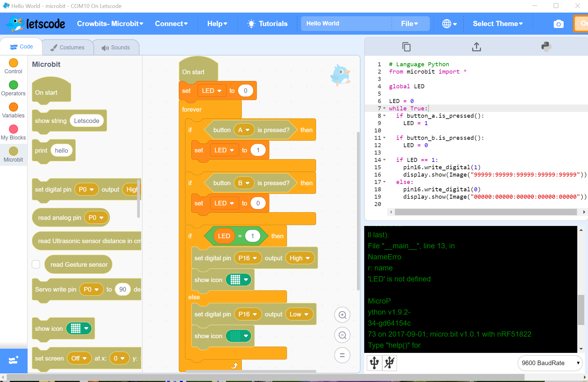Collapse the code fold on line 7
Image resolution: width=588 pixels, height=382 pixels.
tap(384, 108)
